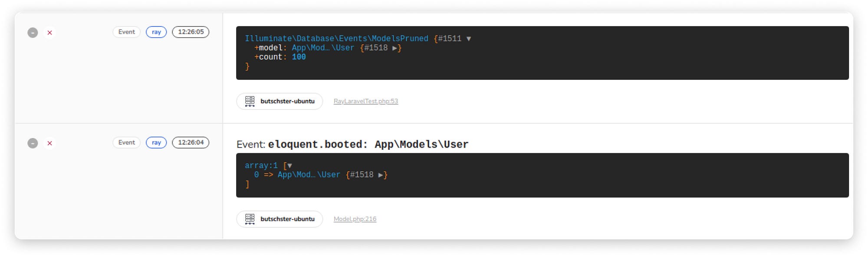Collapse the eloquent.booted entry with minus icon
Screen dimensions: 868x257
point(33,143)
